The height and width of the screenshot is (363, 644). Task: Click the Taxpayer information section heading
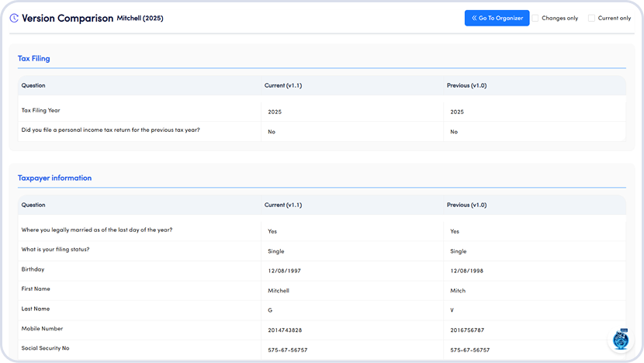pyautogui.click(x=54, y=178)
